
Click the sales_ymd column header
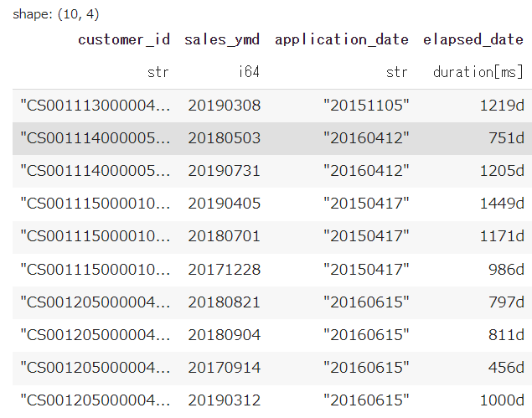click(x=222, y=39)
